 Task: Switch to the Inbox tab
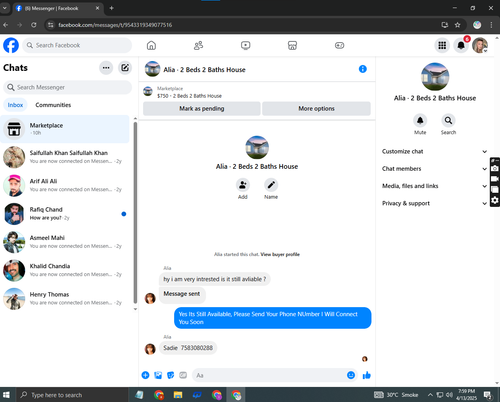pos(15,105)
